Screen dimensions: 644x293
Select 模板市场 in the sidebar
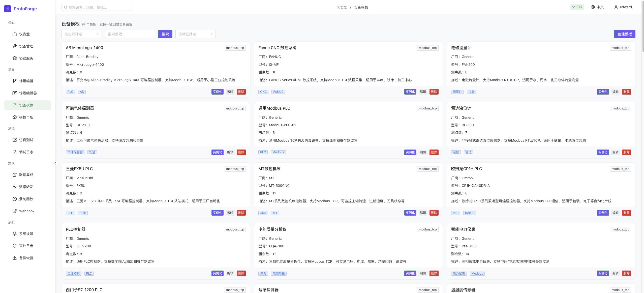tap(28, 117)
